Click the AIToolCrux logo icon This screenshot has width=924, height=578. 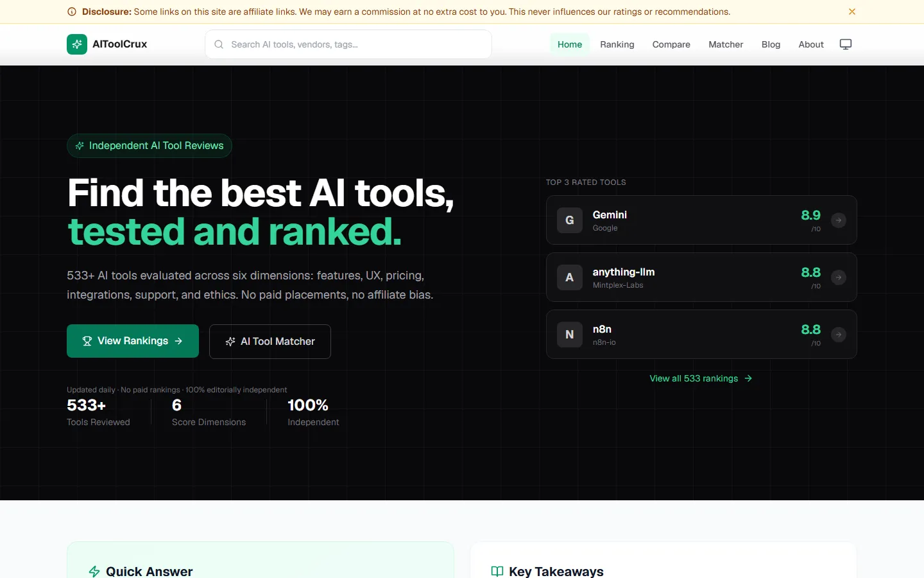77,44
